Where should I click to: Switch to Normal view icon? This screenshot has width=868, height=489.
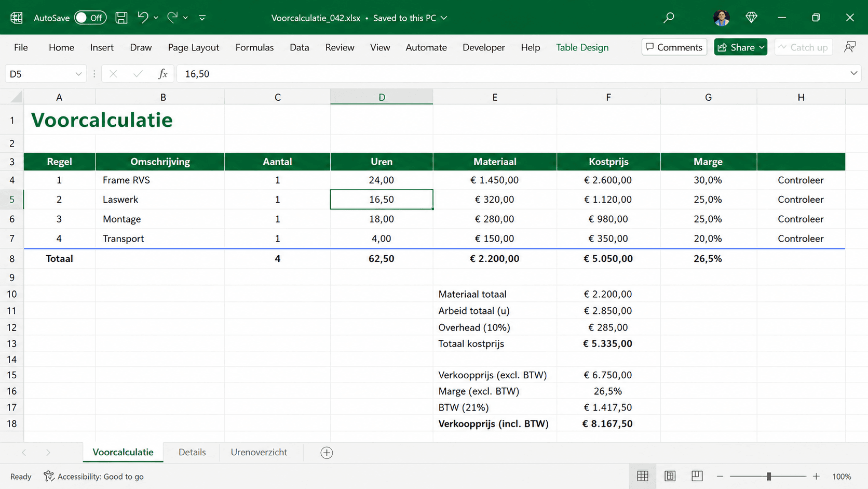pos(643,476)
